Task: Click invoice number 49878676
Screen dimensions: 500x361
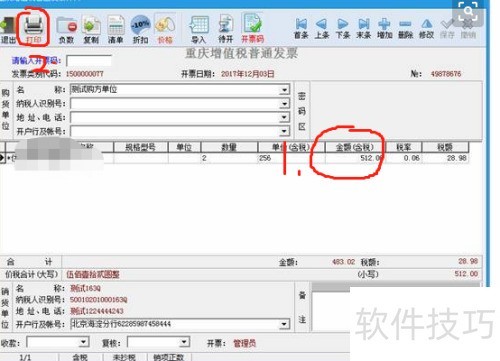Action: pos(446,74)
